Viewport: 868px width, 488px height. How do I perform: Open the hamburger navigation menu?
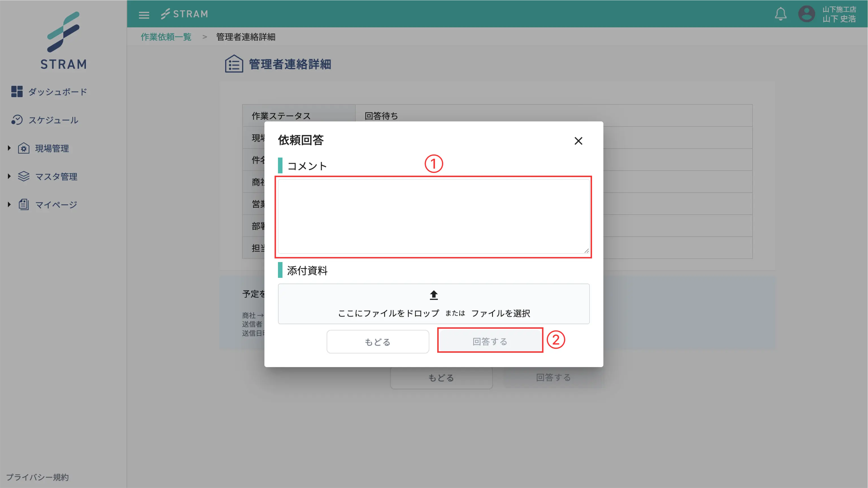[x=144, y=15]
